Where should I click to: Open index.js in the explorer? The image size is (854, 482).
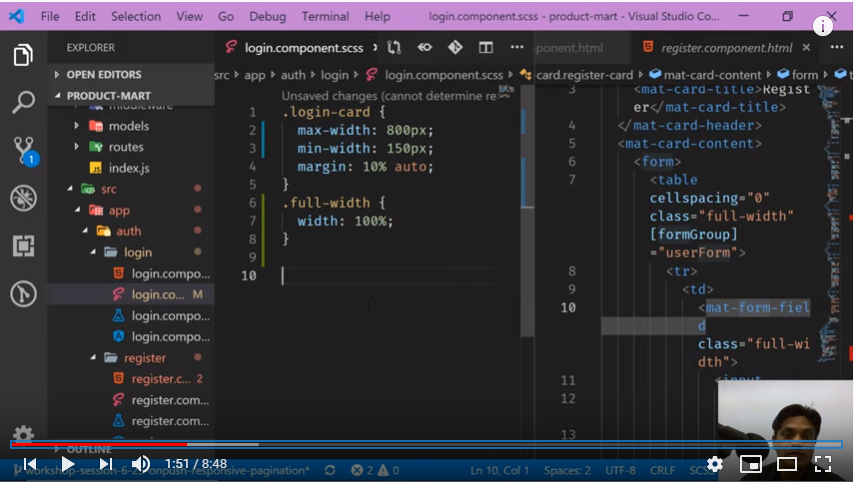coord(129,168)
